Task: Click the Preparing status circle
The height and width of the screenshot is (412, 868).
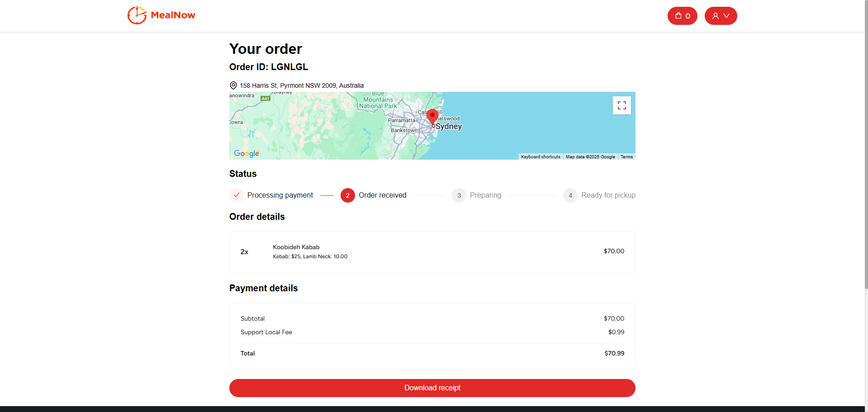Action: pyautogui.click(x=459, y=195)
